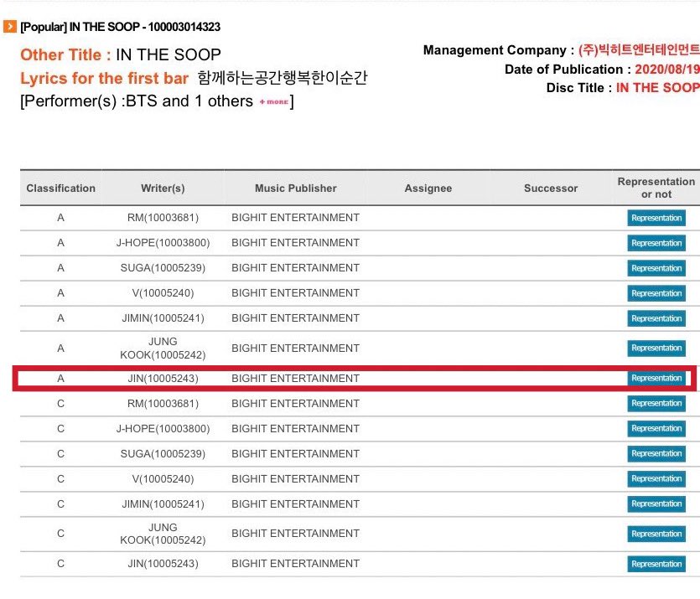Click Representation button for C JUNG KOOK row
700x599 pixels.
[x=656, y=534]
